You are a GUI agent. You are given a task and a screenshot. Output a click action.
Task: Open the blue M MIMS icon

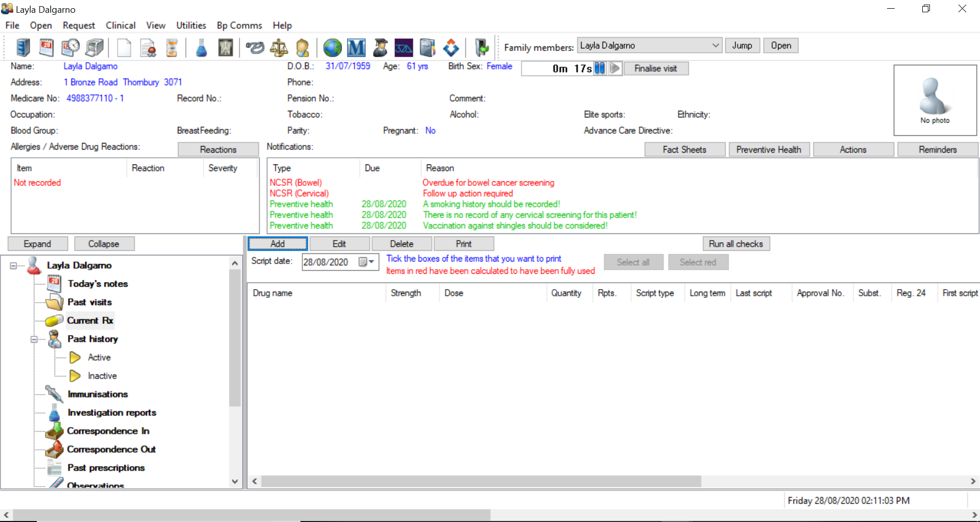pos(356,48)
